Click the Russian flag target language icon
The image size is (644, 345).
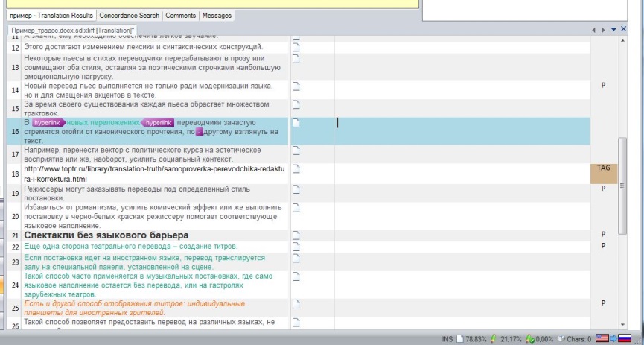pos(625,339)
